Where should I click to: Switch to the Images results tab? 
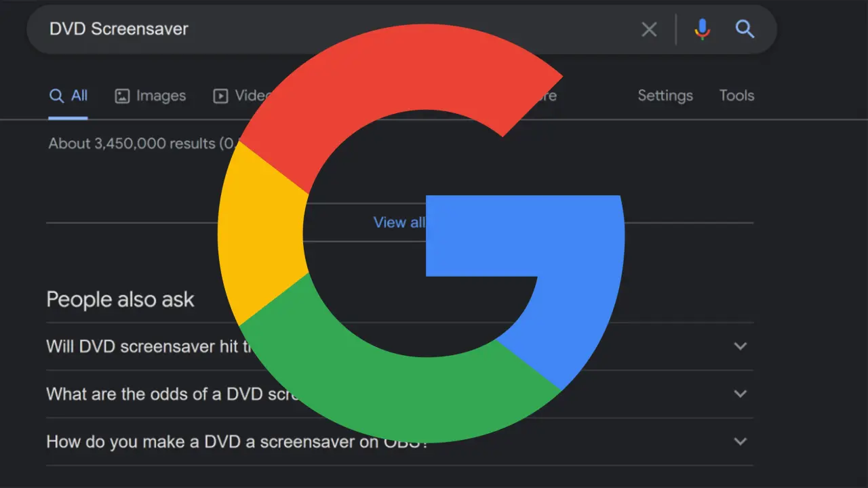point(151,96)
